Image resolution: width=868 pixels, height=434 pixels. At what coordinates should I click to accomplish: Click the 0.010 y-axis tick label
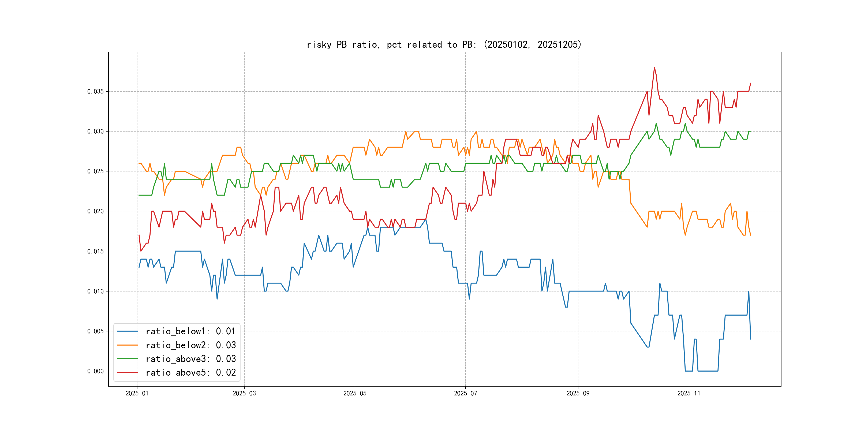click(x=95, y=291)
